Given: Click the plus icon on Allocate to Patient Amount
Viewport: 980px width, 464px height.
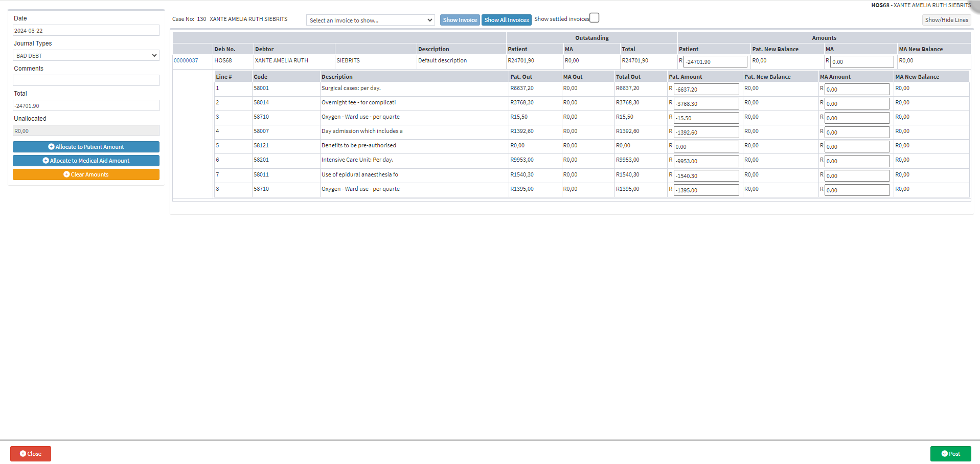Looking at the screenshot, I should point(51,147).
